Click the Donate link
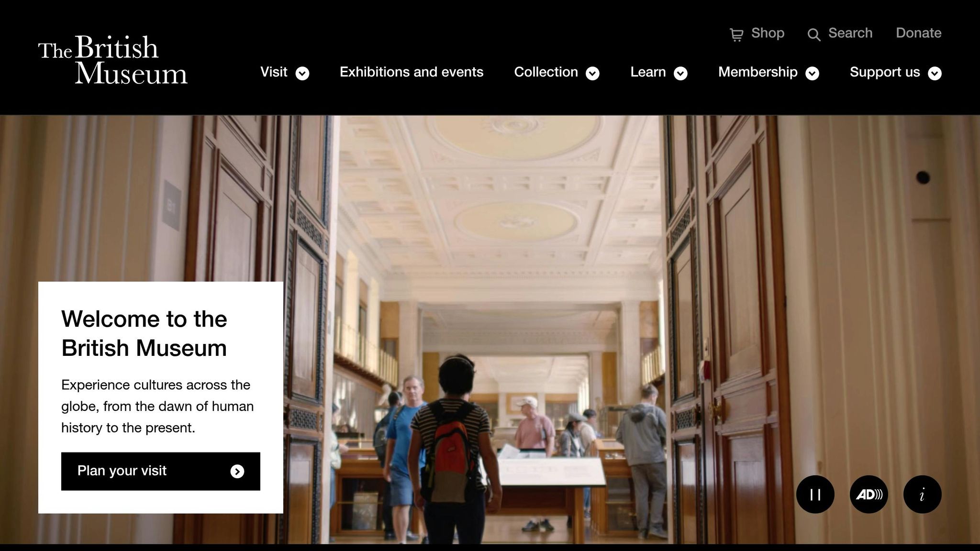This screenshot has width=980, height=551. point(919,33)
